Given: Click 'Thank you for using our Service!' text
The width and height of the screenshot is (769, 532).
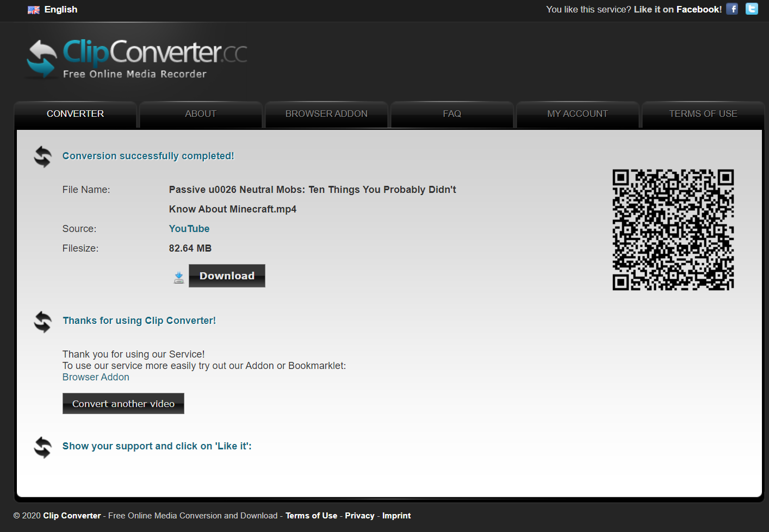Looking at the screenshot, I should 134,354.
